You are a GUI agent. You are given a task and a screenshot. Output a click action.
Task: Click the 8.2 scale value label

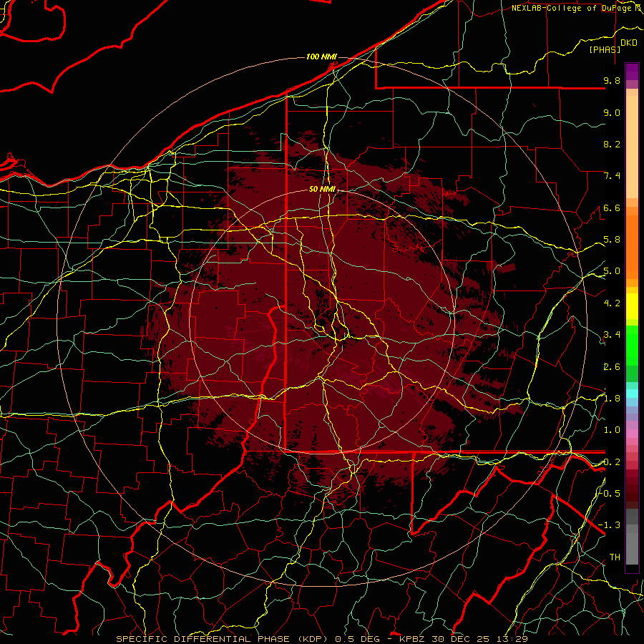(612, 145)
